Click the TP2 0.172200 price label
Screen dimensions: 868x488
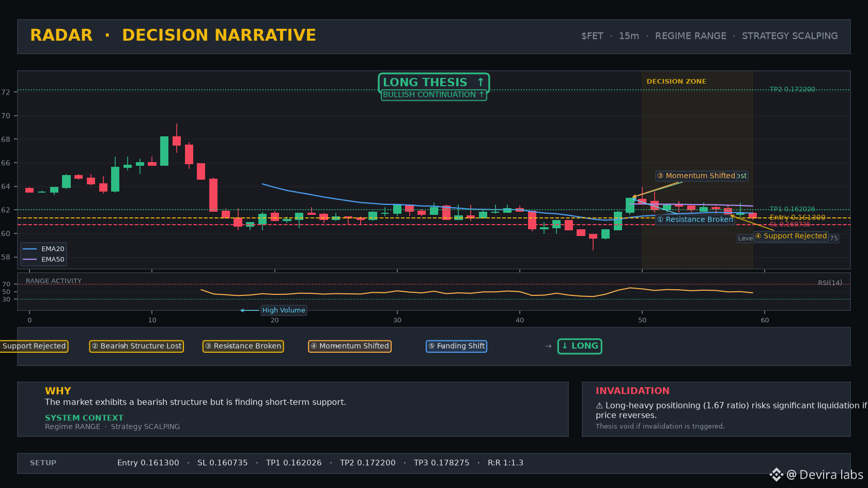click(792, 89)
